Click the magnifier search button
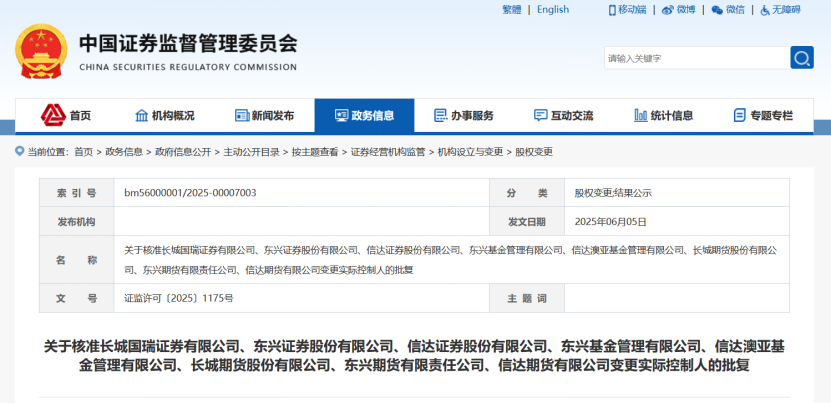 click(x=802, y=58)
